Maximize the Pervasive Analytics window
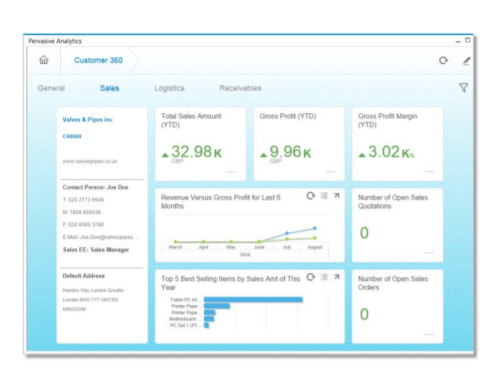499x381 pixels. pos(468,40)
